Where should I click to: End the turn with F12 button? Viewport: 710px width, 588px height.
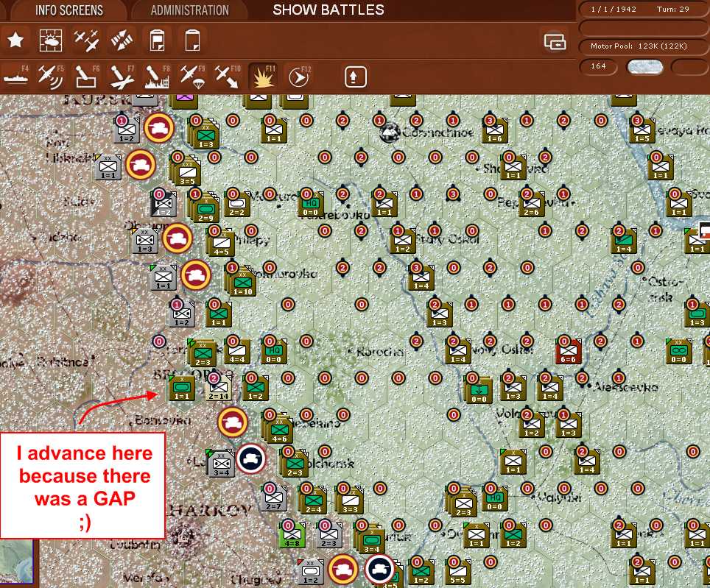[x=299, y=77]
